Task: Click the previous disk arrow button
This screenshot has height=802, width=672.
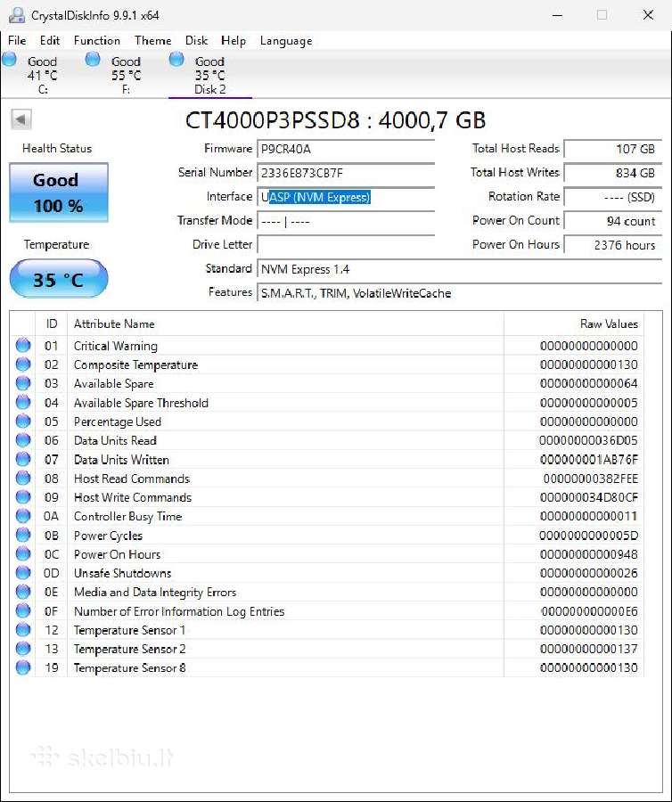Action: (x=21, y=119)
